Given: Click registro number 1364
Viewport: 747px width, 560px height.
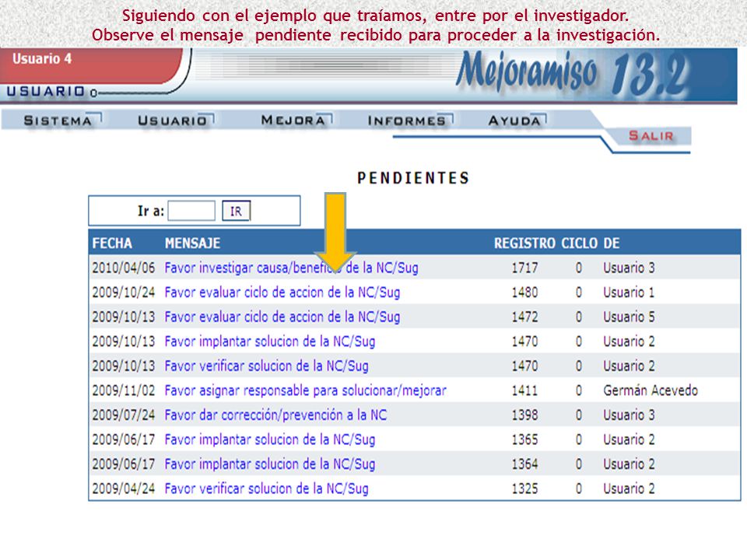Looking at the screenshot, I should point(524,464).
